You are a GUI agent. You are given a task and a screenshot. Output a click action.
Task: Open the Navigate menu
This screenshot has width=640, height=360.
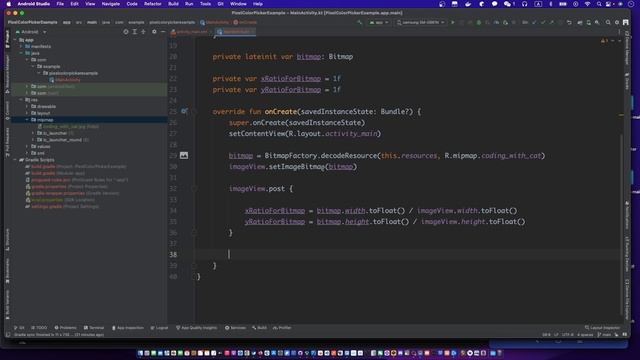[111, 4]
